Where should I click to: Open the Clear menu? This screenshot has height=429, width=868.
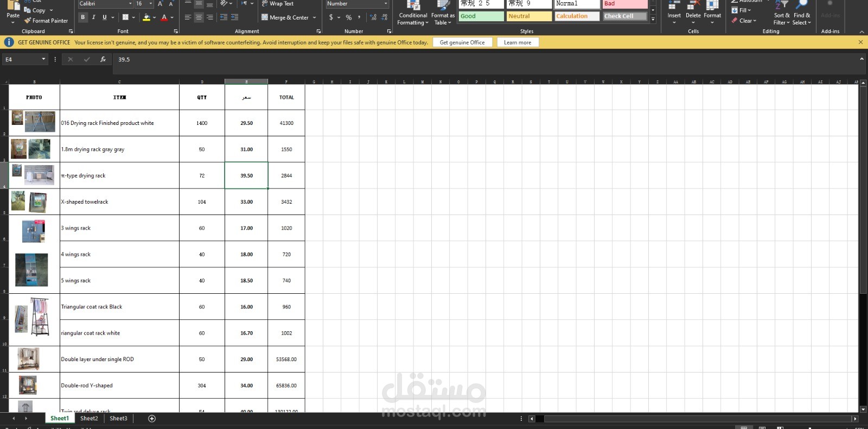744,21
